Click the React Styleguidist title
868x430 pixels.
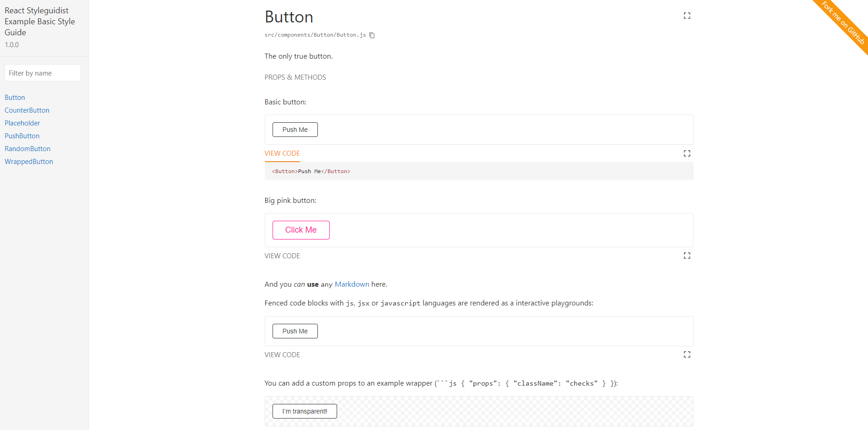pyautogui.click(x=40, y=22)
